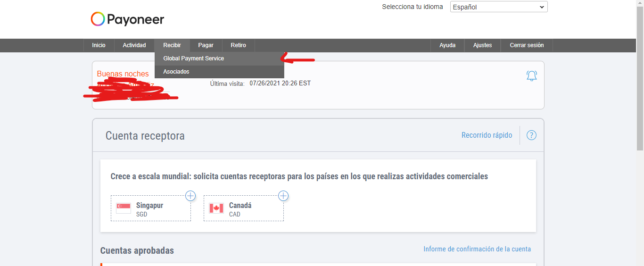
Task: Add the Canadá CAD account plus icon
Action: (283, 196)
